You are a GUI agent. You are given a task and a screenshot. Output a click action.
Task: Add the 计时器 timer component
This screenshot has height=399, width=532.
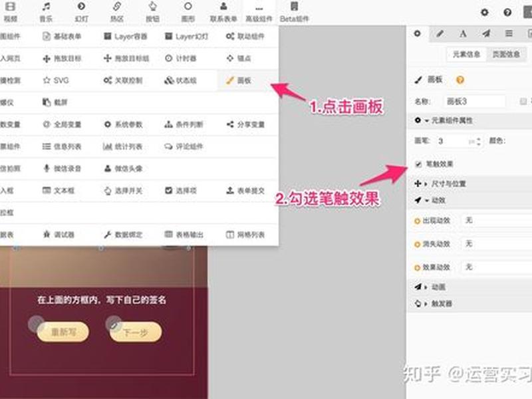click(180, 59)
